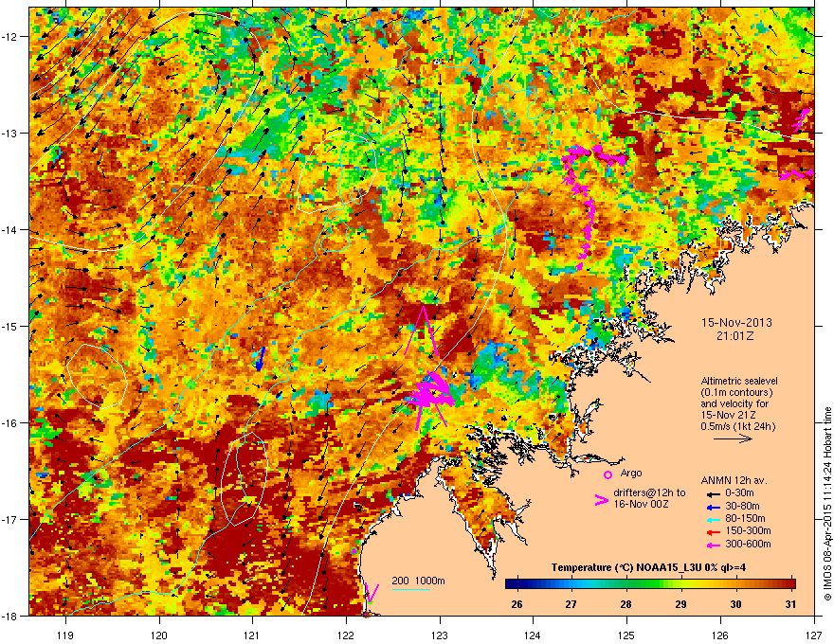Image resolution: width=834 pixels, height=644 pixels.
Task: Click the color bar tick label 30
Action: pos(736,604)
